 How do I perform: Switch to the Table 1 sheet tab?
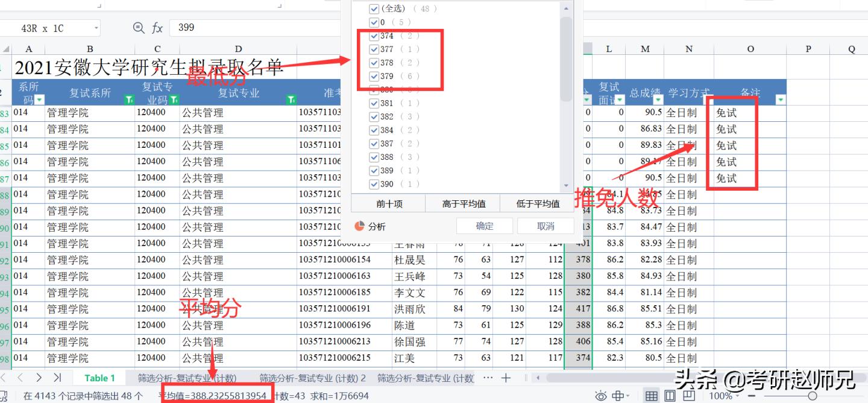pos(99,378)
